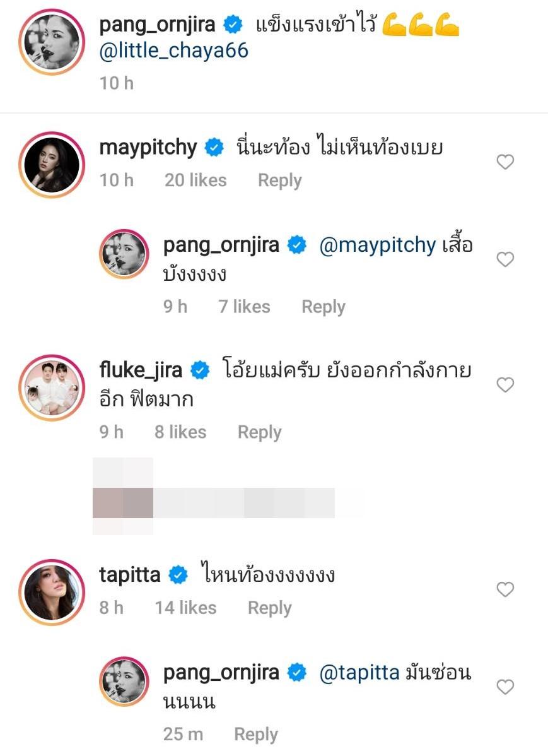Reply to tapitta's comment
This screenshot has height=756, width=548.
point(269,608)
